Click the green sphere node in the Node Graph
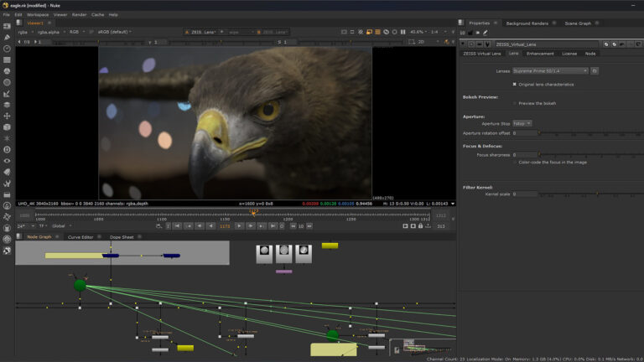Image resolution: width=644 pixels, height=362 pixels. [80, 285]
